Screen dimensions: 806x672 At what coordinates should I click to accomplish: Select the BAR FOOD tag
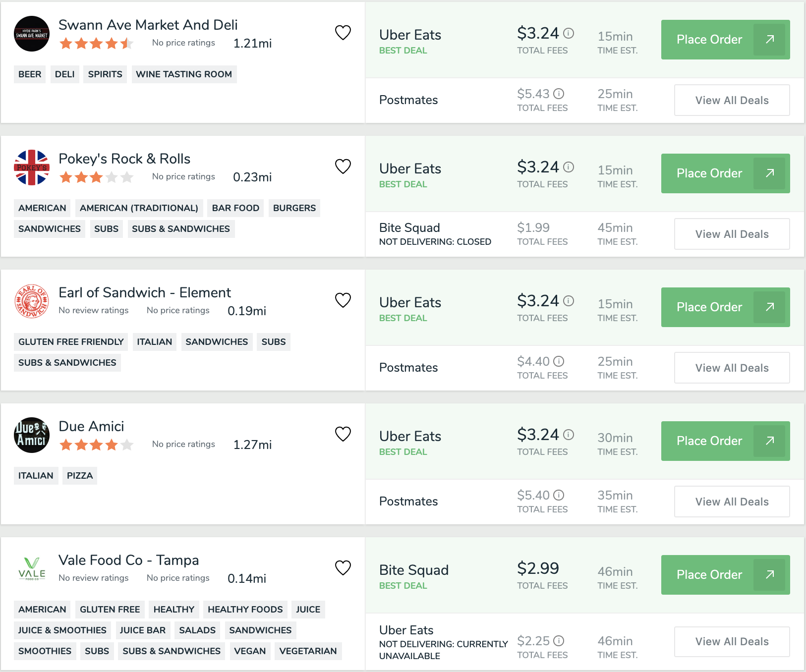[x=235, y=208]
